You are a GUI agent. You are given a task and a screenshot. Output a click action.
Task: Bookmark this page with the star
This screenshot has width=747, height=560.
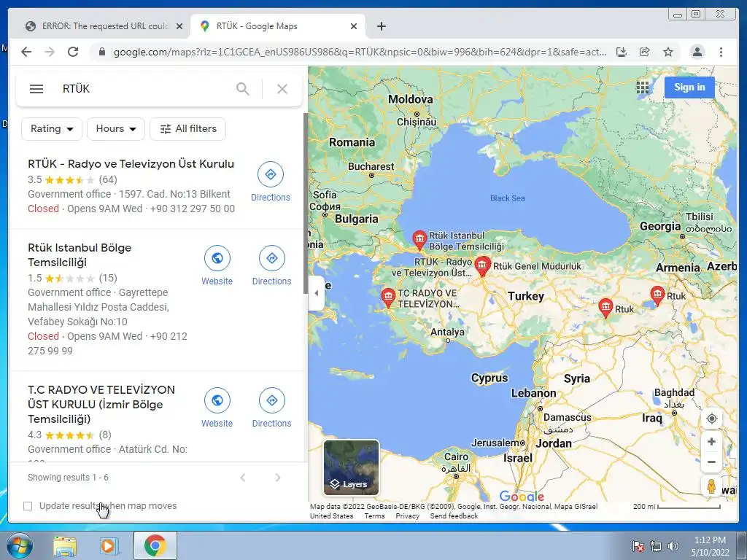pyautogui.click(x=668, y=52)
